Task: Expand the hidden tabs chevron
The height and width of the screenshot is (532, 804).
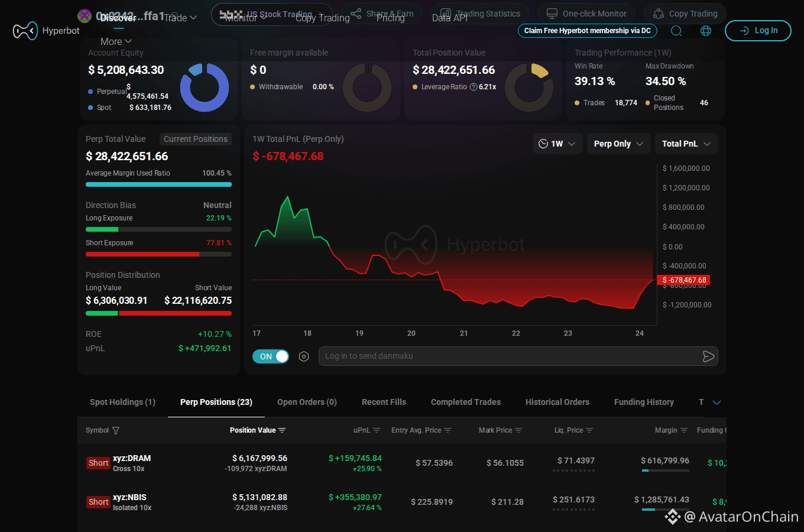Action: pyautogui.click(x=717, y=403)
